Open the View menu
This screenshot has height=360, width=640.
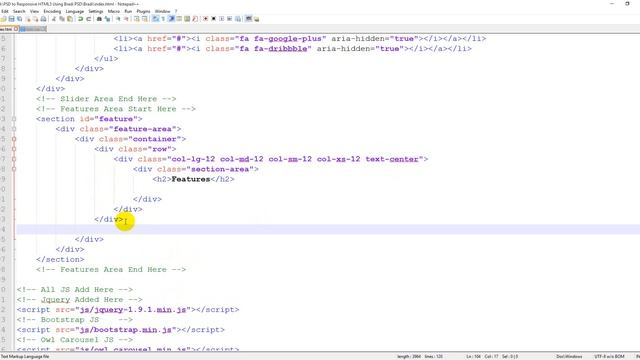pos(34,11)
